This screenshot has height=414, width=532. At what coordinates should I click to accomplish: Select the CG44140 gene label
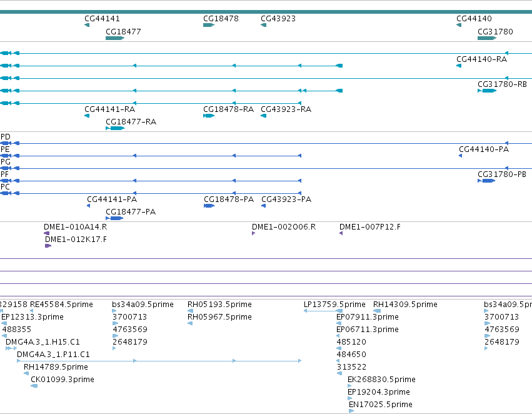(474, 19)
